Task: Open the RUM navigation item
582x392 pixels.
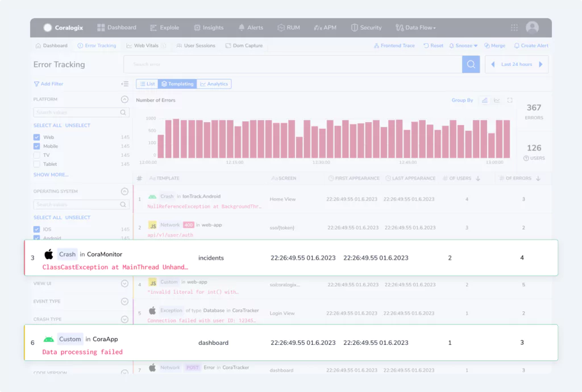Action: coord(288,27)
